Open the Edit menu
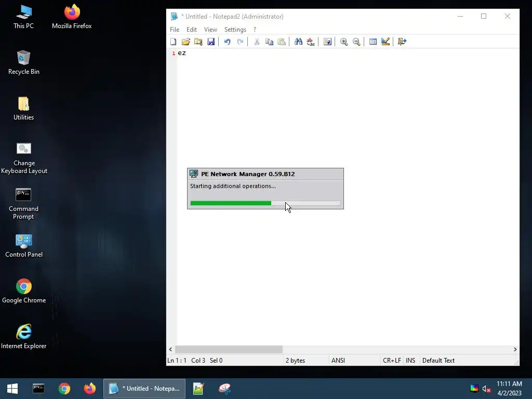The image size is (532, 399). click(x=192, y=30)
